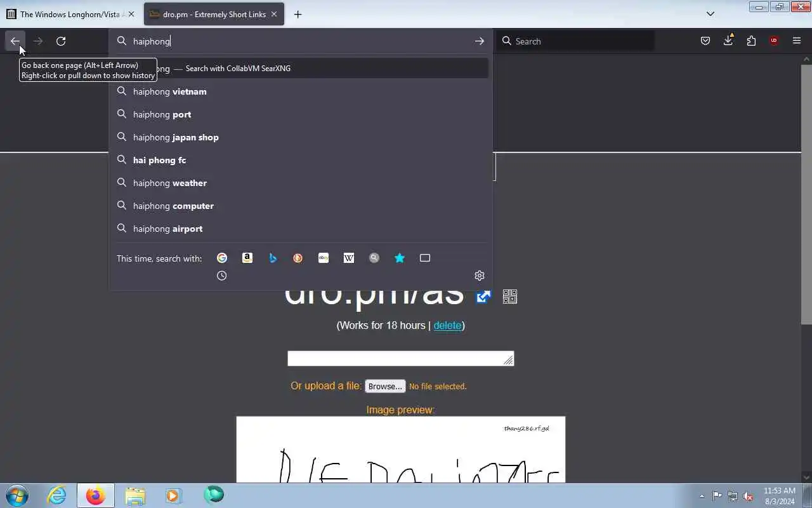Image resolution: width=812 pixels, height=508 pixels.
Task: Reload the current page
Action: pos(61,41)
